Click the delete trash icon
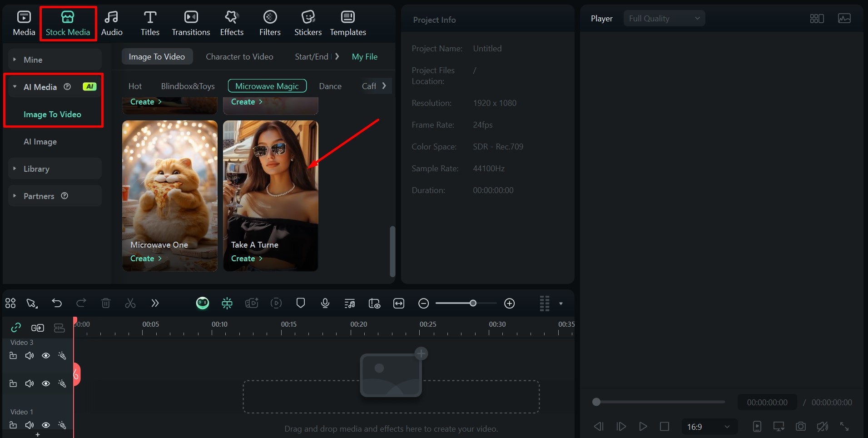This screenshot has width=868, height=438. tap(106, 303)
